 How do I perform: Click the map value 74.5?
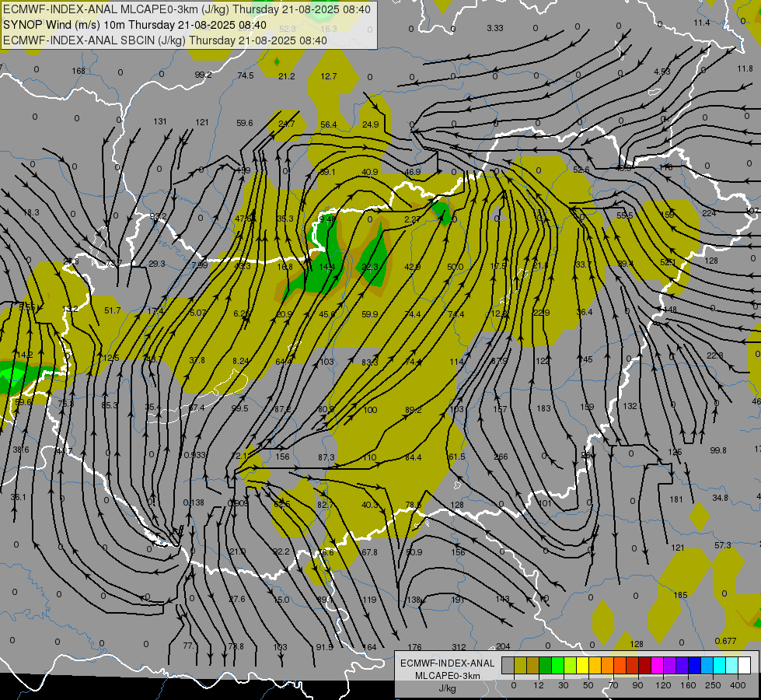point(246,75)
